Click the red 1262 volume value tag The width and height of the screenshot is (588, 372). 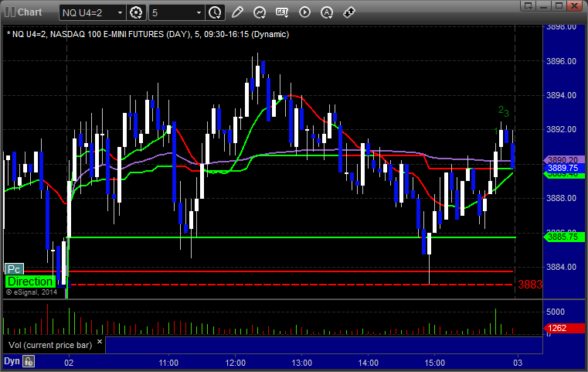click(560, 327)
